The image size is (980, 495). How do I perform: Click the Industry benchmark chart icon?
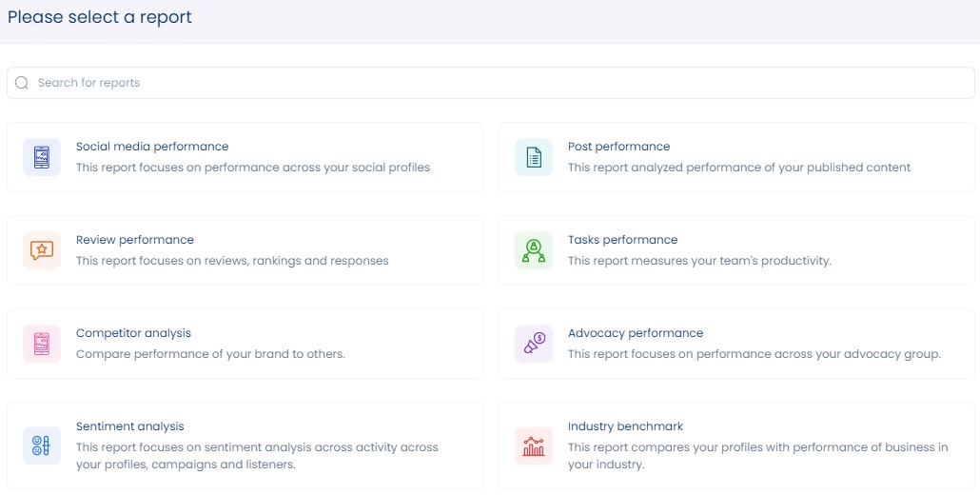pos(534,445)
